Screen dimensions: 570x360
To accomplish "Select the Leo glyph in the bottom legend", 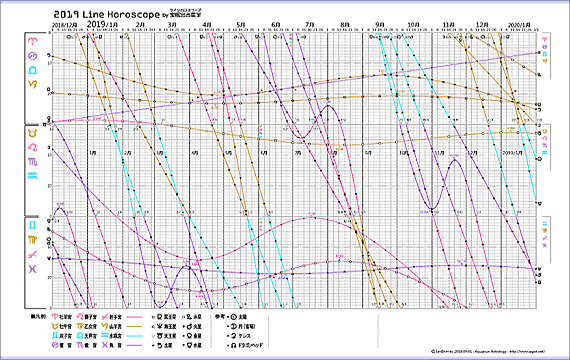I will [80, 317].
